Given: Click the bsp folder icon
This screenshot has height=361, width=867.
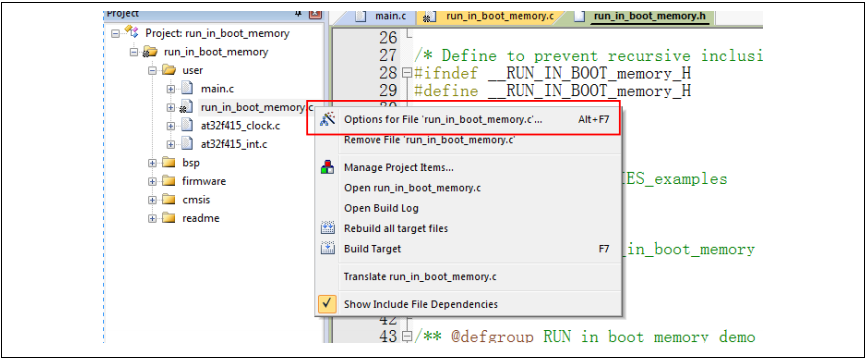Looking at the screenshot, I should pyautogui.click(x=168, y=163).
